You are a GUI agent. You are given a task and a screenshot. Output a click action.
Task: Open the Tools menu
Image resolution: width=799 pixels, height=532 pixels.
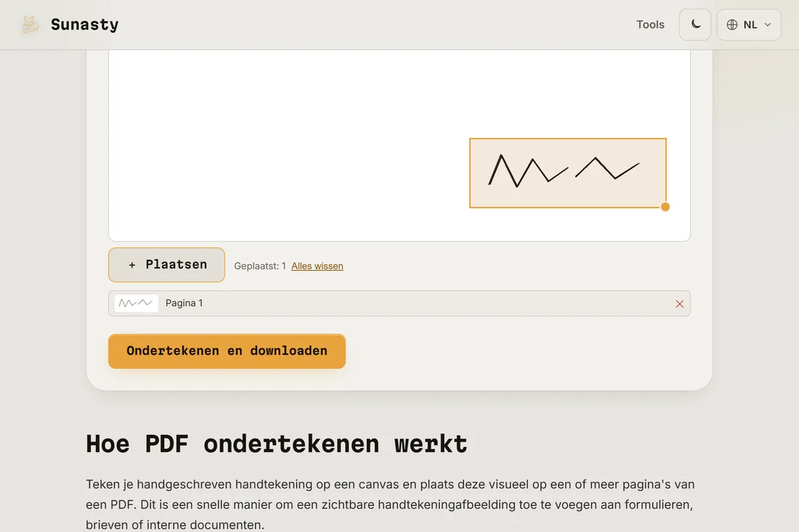click(x=650, y=25)
